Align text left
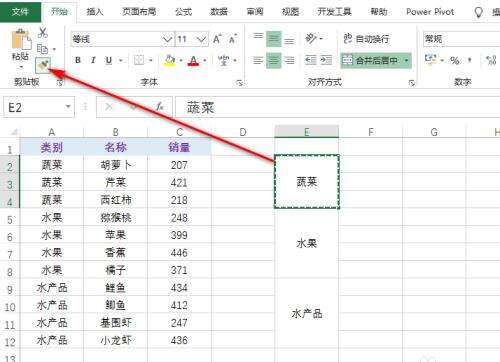500x362 pixels. (x=258, y=60)
